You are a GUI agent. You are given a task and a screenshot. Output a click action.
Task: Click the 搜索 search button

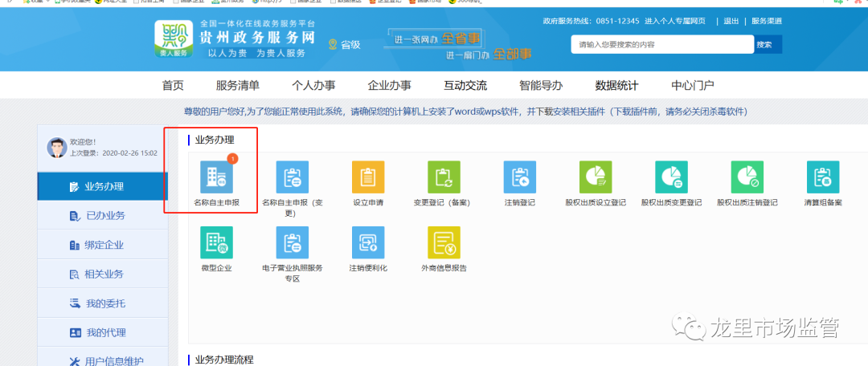(x=768, y=45)
